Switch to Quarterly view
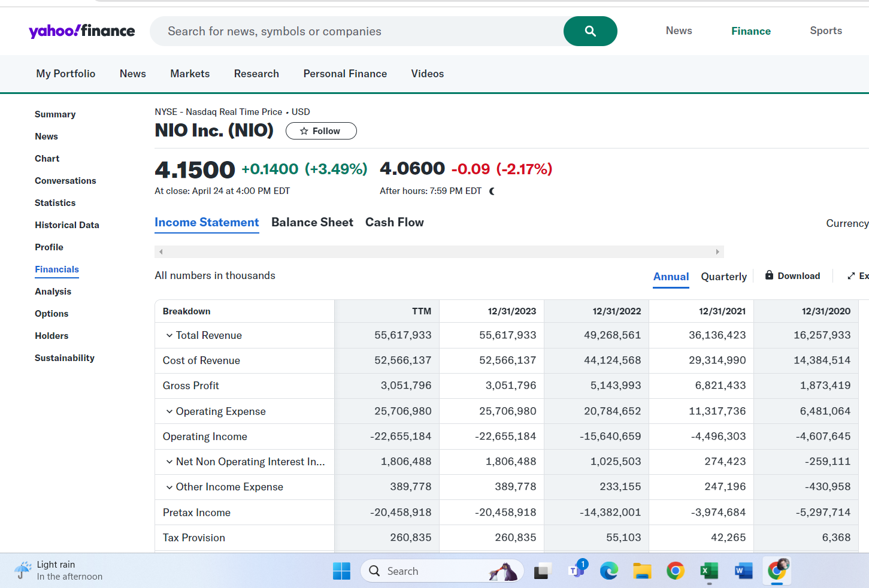Screen dimensions: 869x588 click(x=724, y=277)
